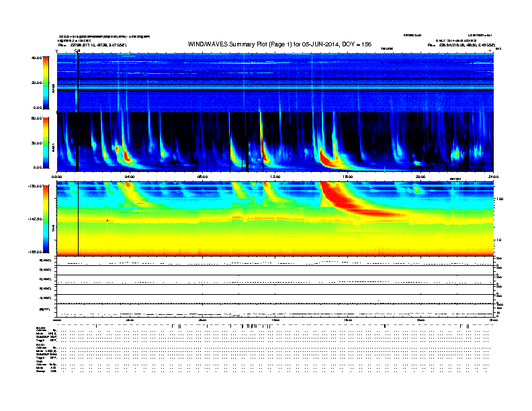Click the upper-right Rs position readout ending GSE
This screenshot has height=411, width=532.
(x=461, y=45)
